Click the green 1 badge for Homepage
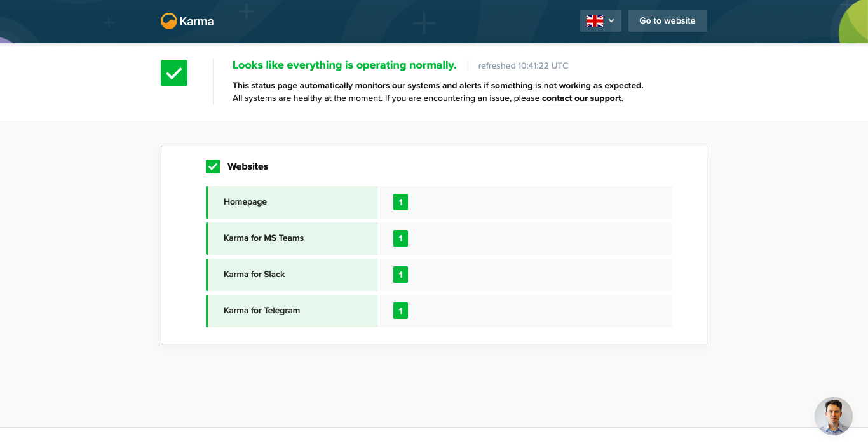 tap(400, 202)
